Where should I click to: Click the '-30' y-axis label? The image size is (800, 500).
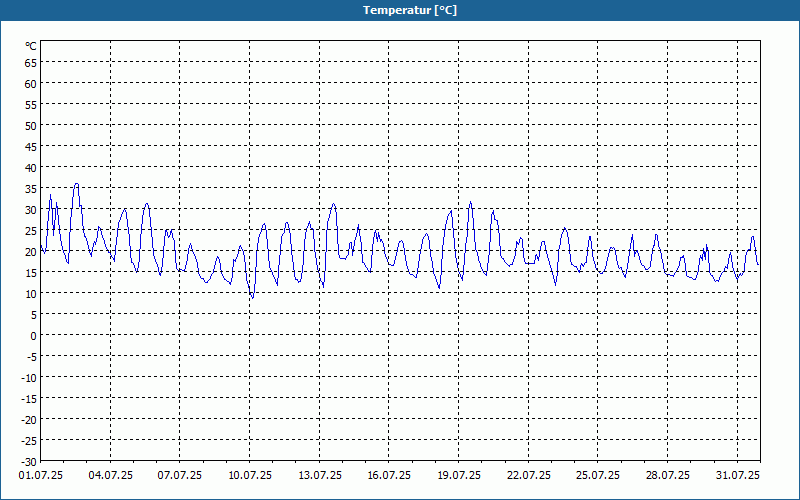[29, 462]
